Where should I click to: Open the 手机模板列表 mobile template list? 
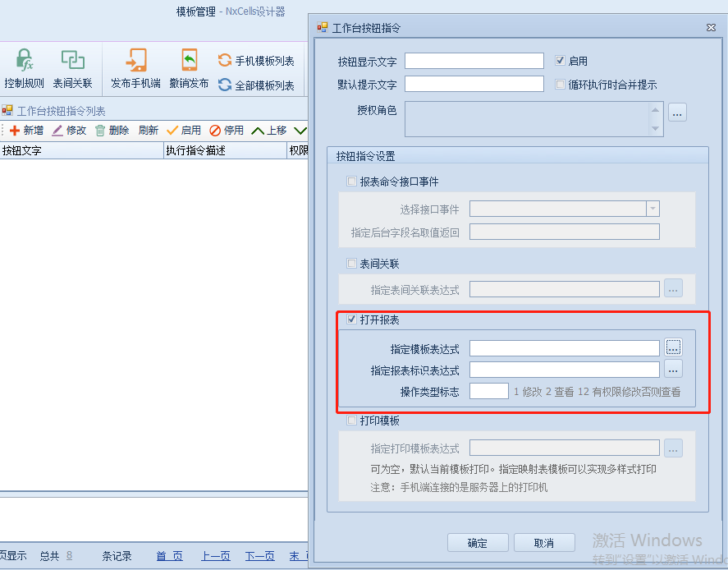point(255,61)
